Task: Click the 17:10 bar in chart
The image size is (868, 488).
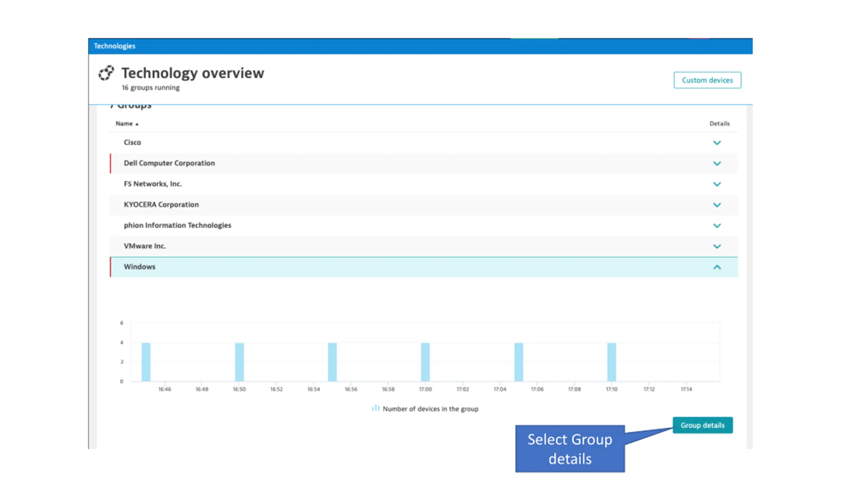Action: (611, 362)
